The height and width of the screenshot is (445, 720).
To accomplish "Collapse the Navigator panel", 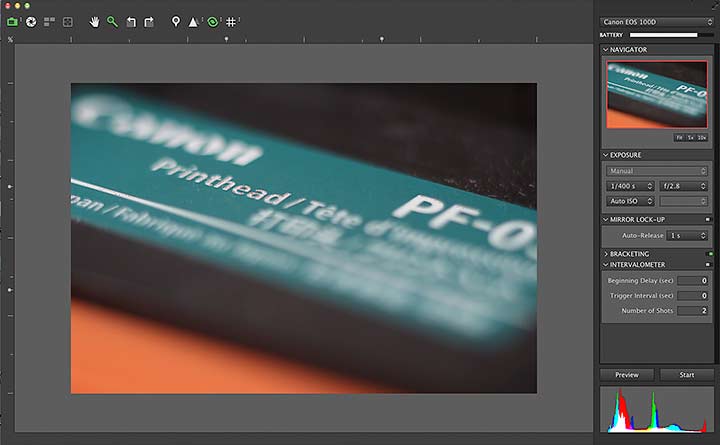I will coord(606,50).
